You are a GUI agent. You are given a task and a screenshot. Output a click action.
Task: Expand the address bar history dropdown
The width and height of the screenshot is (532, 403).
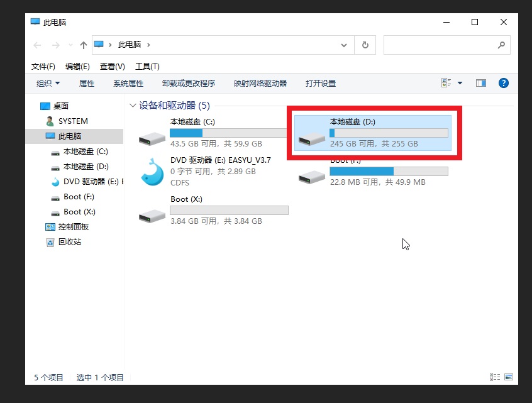tap(344, 45)
